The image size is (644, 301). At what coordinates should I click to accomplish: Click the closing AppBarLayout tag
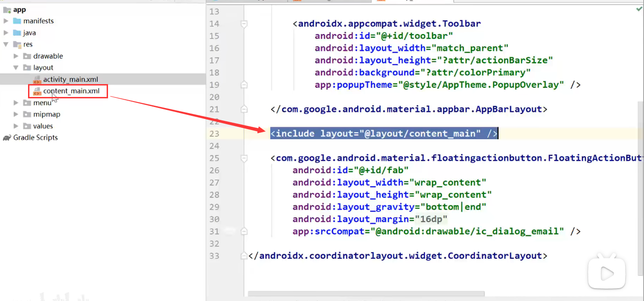pos(409,109)
